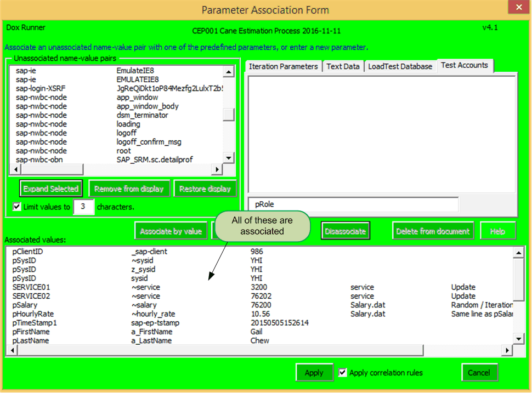Viewport: 532px width, 393px height.
Task: Select sap-nwbc-node logoff_confirm_msg row
Action: (117, 142)
